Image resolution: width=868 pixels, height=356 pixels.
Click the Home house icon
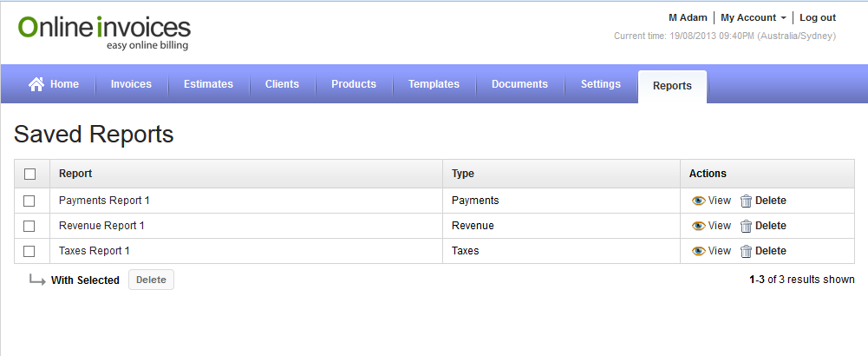36,84
